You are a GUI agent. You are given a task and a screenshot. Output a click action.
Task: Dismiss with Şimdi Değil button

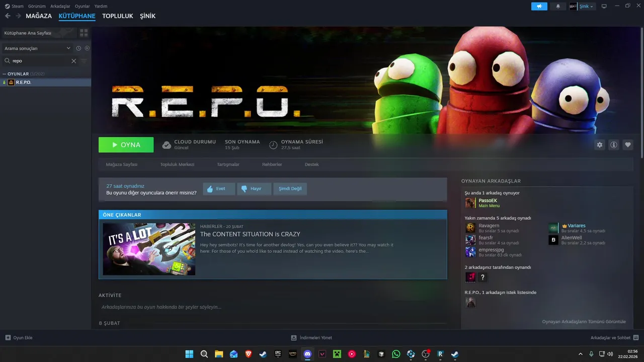[290, 189]
